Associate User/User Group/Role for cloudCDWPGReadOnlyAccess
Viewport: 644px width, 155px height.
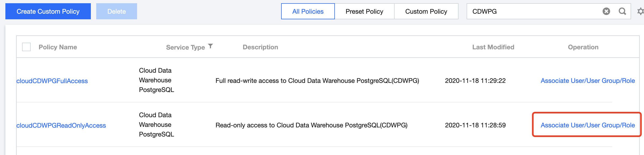point(588,125)
